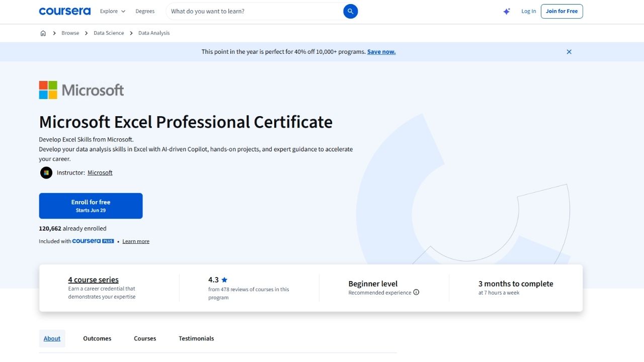Click the 'Beginner level' text
The width and height of the screenshot is (644, 362).
tap(373, 284)
